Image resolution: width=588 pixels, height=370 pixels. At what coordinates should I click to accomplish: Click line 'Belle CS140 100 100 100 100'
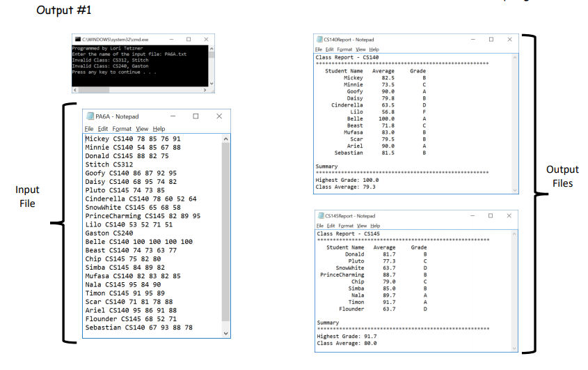[x=138, y=242]
